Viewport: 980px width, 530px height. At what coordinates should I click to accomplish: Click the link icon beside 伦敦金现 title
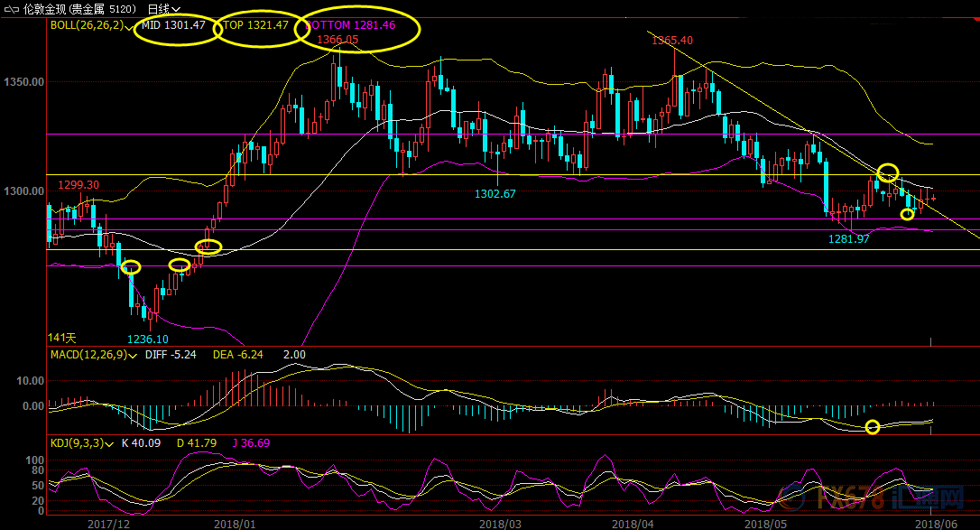coord(9,8)
